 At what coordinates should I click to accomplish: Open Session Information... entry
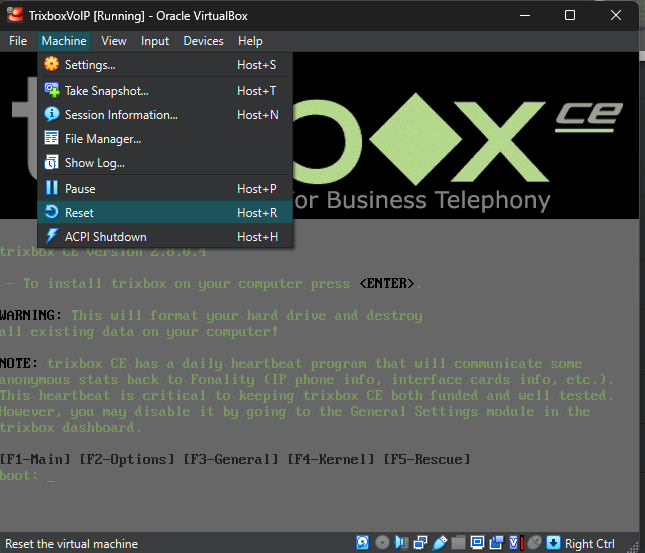pyautogui.click(x=165, y=114)
